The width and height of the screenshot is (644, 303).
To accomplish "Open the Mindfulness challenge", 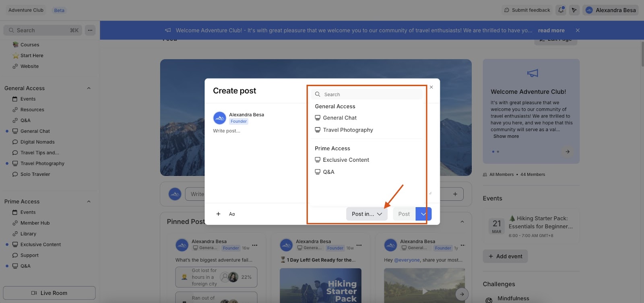I will click(513, 299).
